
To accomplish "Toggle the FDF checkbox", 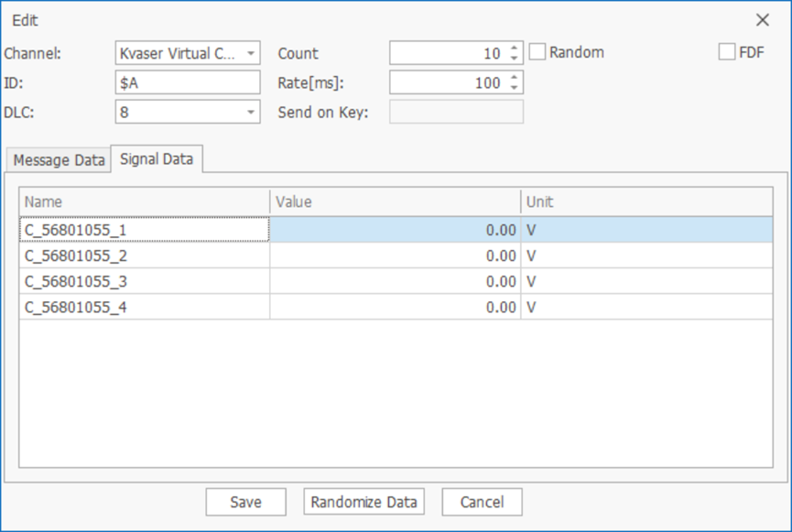I will [x=728, y=52].
